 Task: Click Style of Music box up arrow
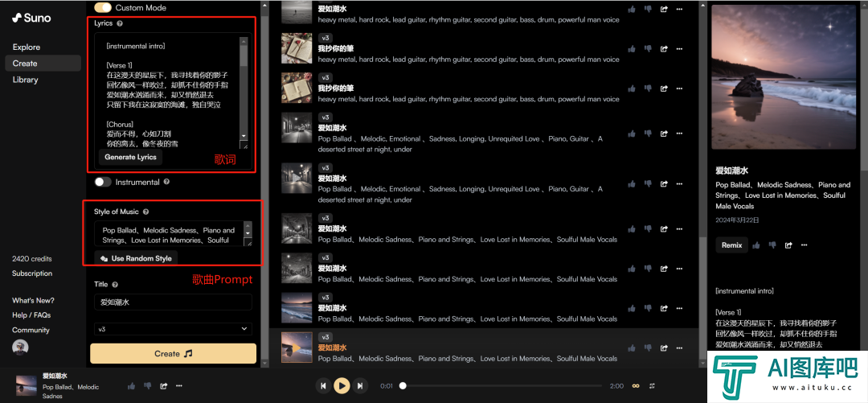point(248,225)
